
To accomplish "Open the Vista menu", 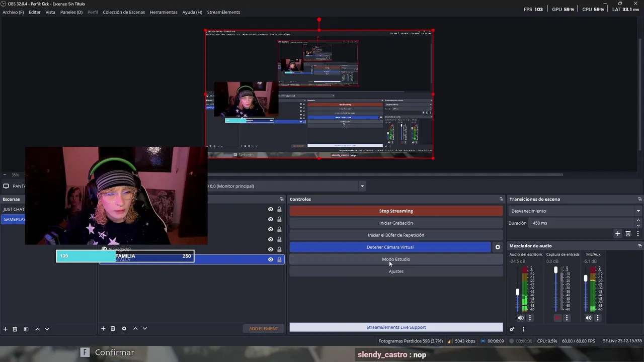I will coord(50,12).
